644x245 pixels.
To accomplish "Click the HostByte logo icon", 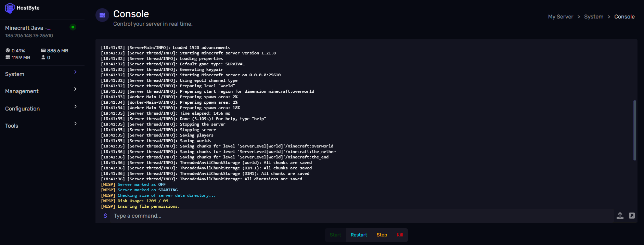I will point(10,8).
